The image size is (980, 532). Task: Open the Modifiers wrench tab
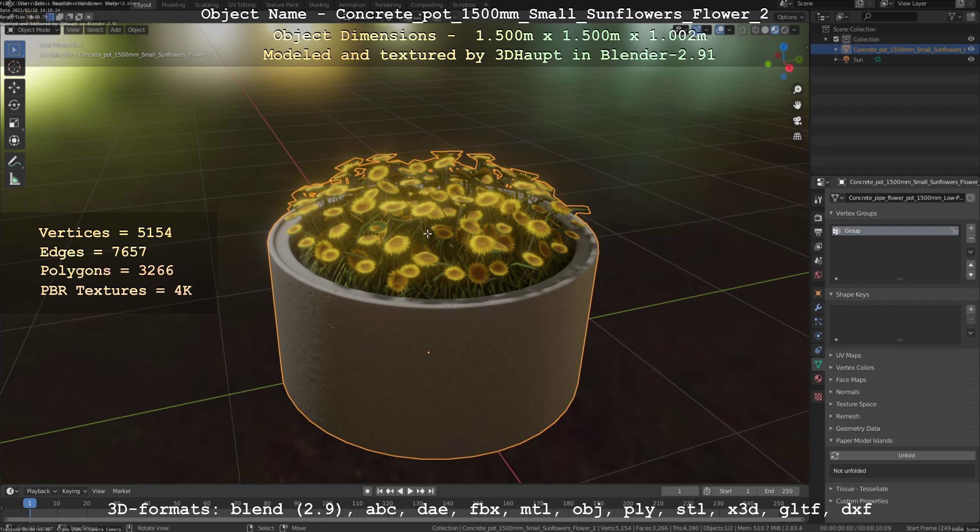818,307
